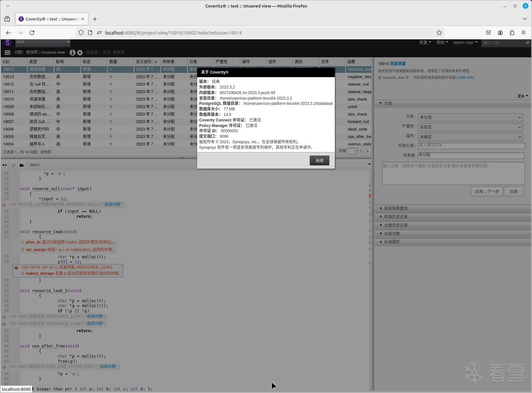Click the Synopsys logo icon
This screenshot has height=393, width=532.
point(7,43)
